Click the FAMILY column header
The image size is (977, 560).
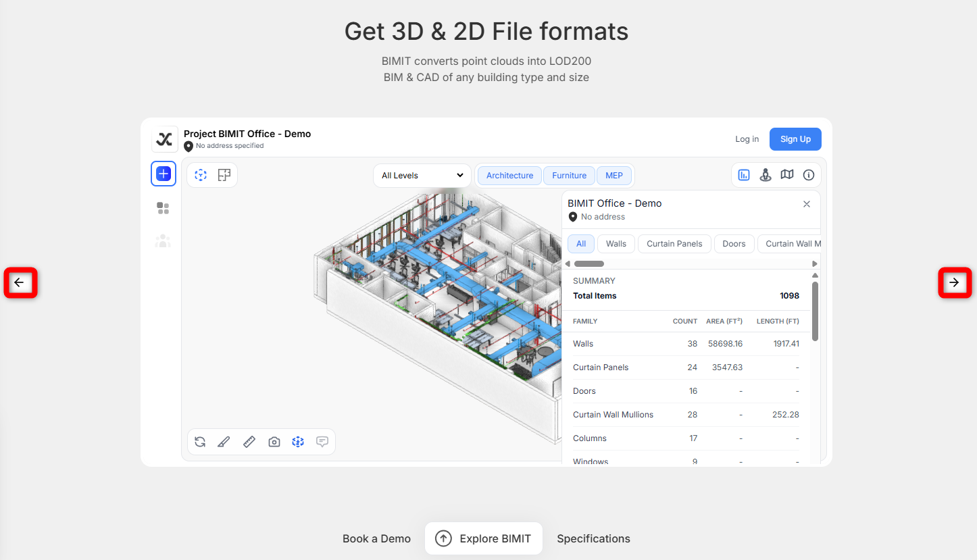pyautogui.click(x=585, y=322)
